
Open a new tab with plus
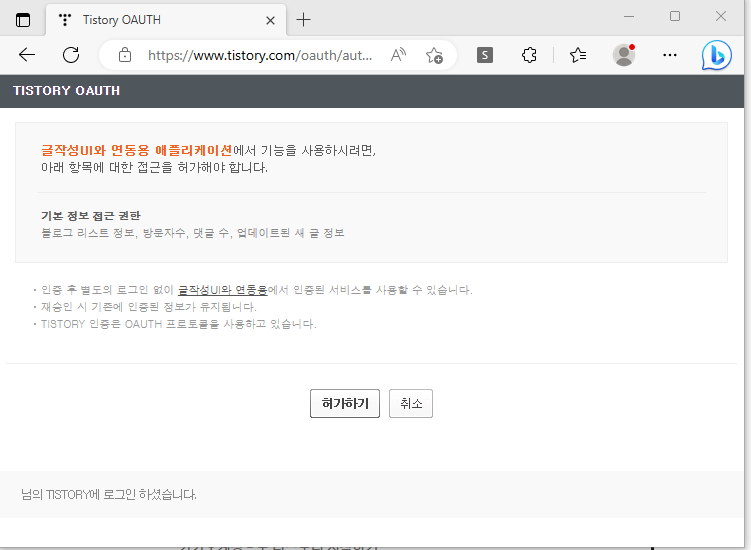(303, 20)
